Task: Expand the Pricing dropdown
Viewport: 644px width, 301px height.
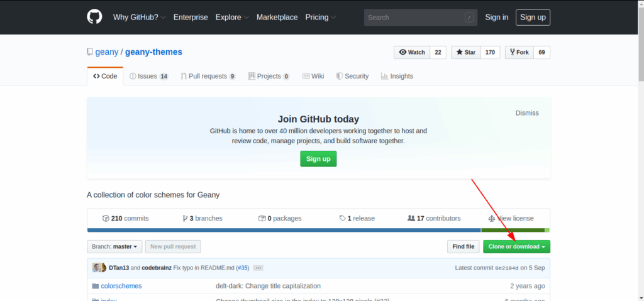Action: tap(320, 17)
